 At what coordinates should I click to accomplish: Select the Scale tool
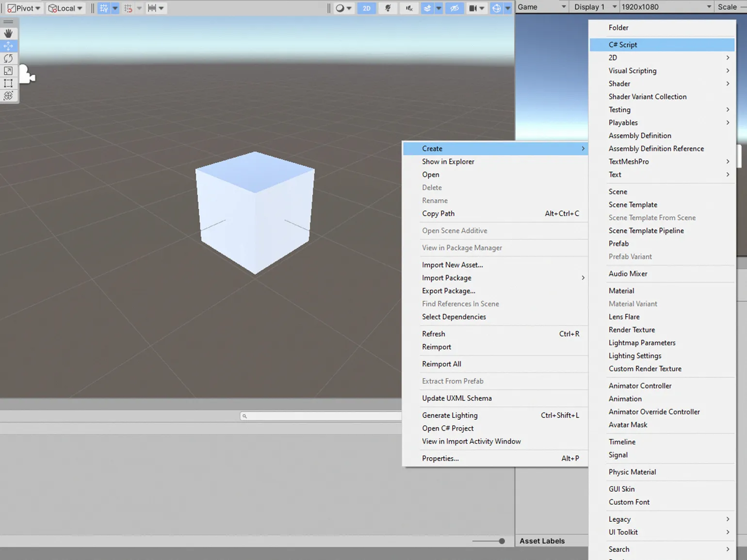pos(8,71)
